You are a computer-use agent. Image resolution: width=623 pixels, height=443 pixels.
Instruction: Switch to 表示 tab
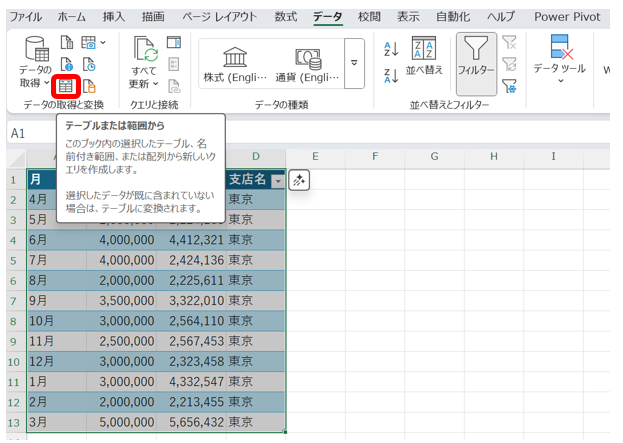click(408, 17)
